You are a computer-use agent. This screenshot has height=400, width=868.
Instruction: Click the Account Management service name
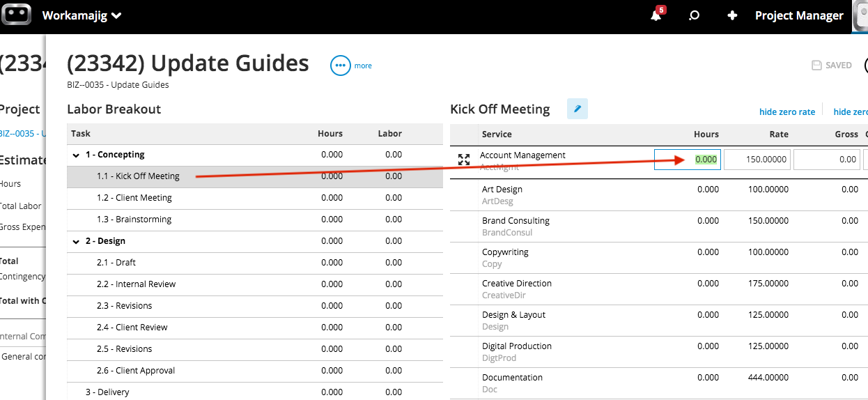point(522,155)
